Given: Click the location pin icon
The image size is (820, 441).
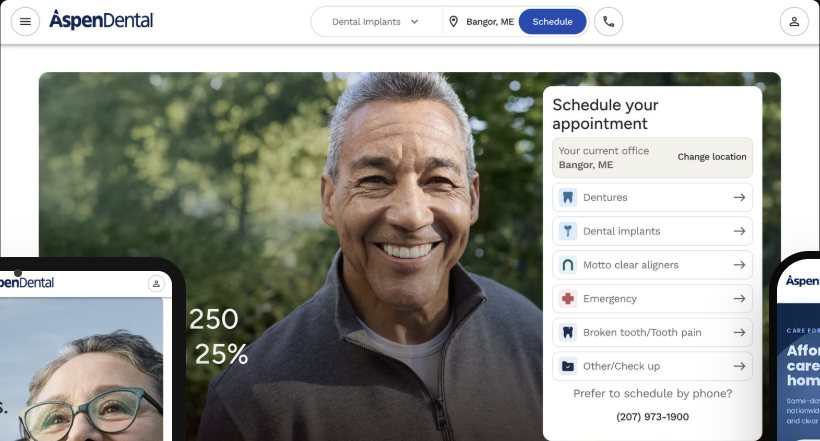Looking at the screenshot, I should [x=453, y=21].
